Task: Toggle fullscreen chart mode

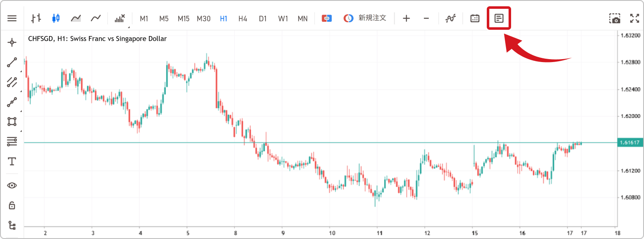Action: click(x=635, y=18)
